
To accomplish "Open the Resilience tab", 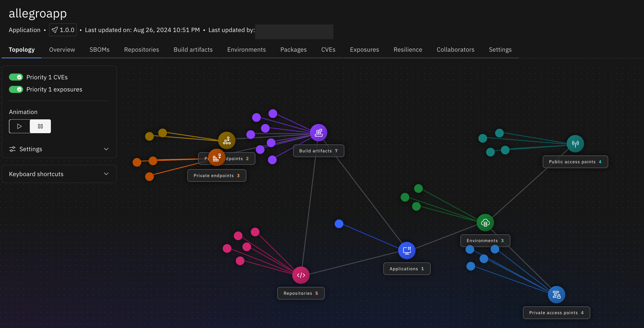I will (408, 49).
